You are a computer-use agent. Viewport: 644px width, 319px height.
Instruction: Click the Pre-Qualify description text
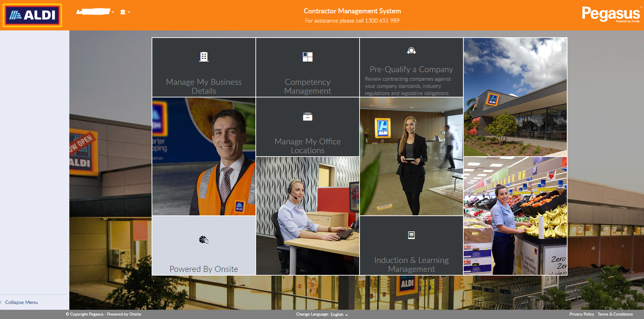(x=408, y=86)
